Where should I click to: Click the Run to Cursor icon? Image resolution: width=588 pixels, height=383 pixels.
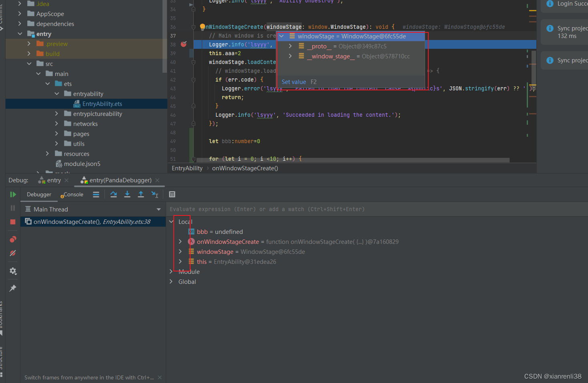155,194
